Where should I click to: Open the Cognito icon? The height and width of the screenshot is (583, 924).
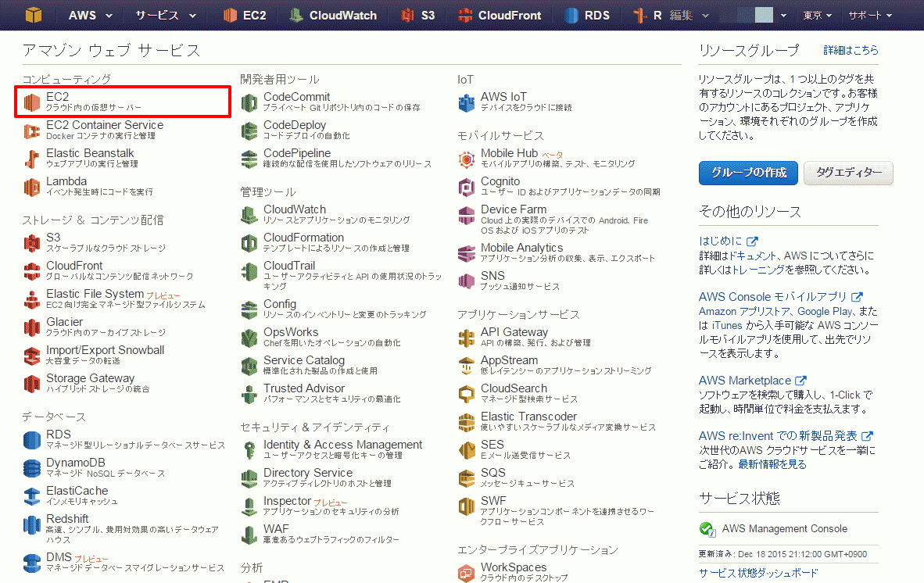[x=467, y=188]
